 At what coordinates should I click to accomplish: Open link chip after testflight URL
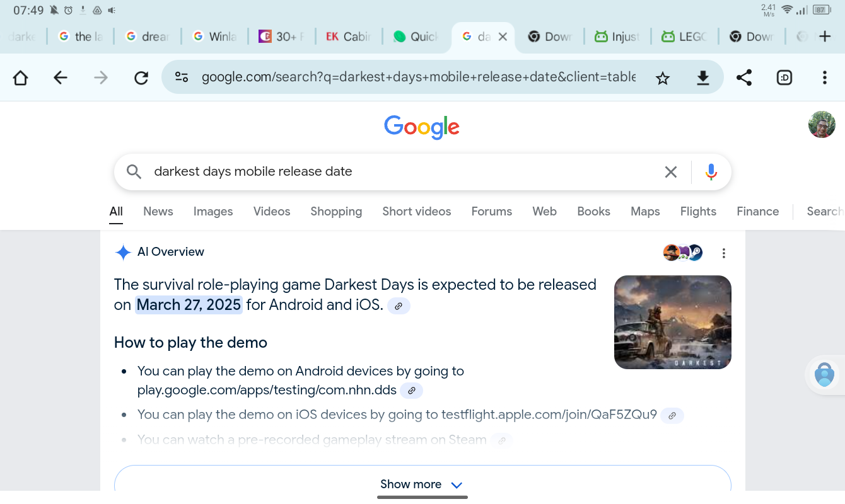pyautogui.click(x=672, y=416)
